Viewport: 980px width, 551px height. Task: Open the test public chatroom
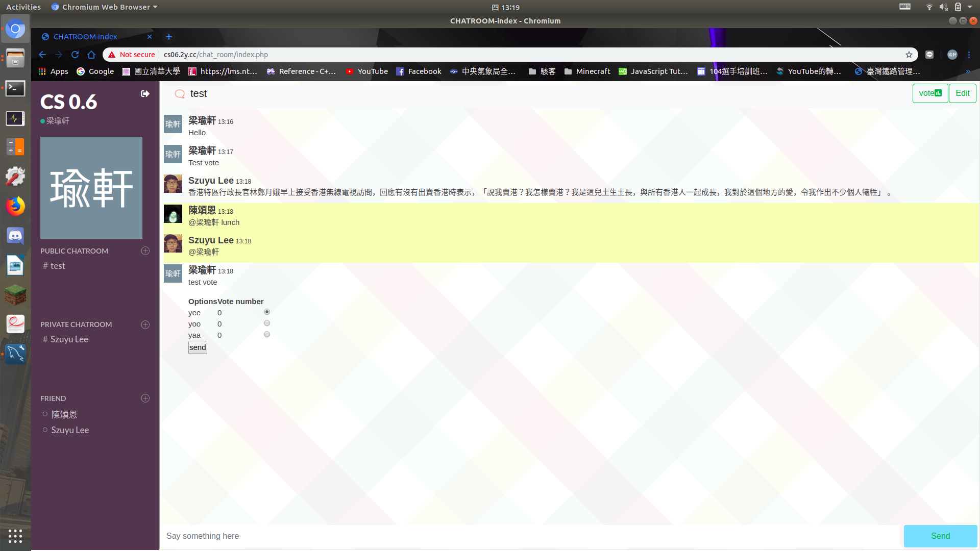(58, 266)
